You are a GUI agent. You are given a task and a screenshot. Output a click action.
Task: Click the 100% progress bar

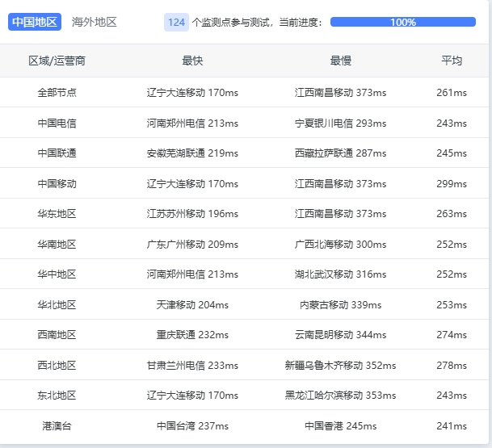403,22
